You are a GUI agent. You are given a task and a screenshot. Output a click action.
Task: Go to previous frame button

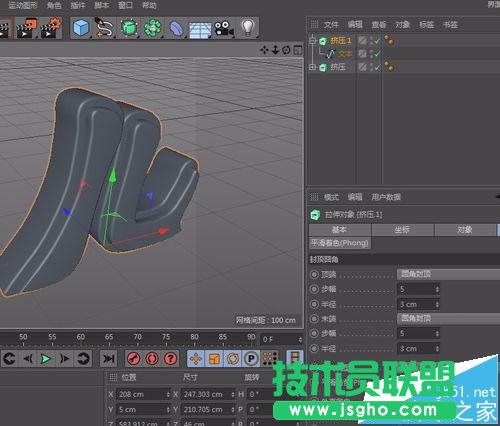point(28,359)
